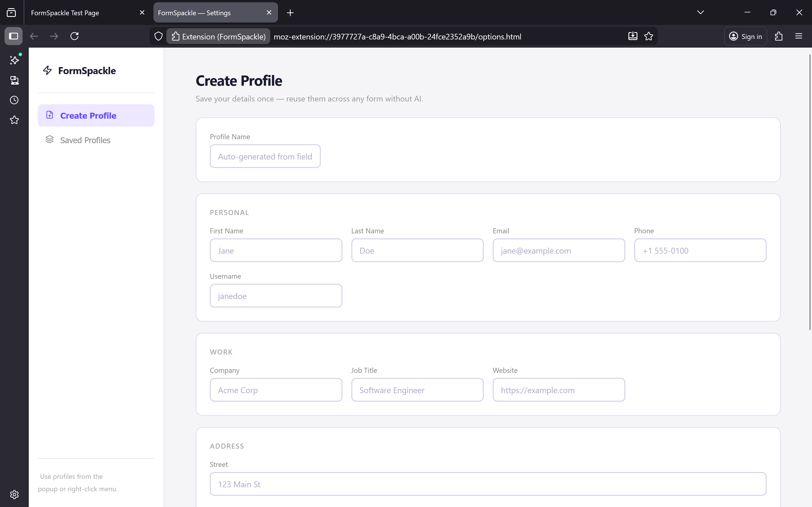The image size is (812, 507).
Task: Click the ADDRESS section heading
Action: (x=227, y=446)
